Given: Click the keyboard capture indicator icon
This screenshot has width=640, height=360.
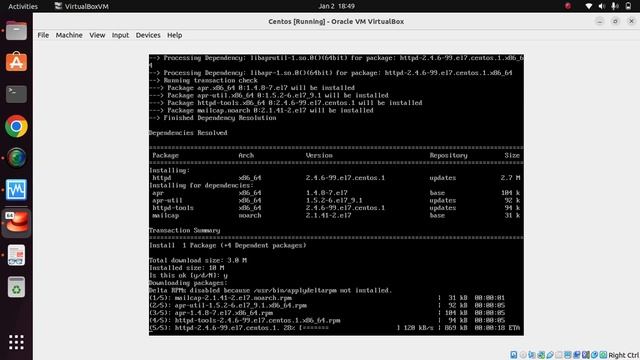Looking at the screenshot, I should 603,355.
